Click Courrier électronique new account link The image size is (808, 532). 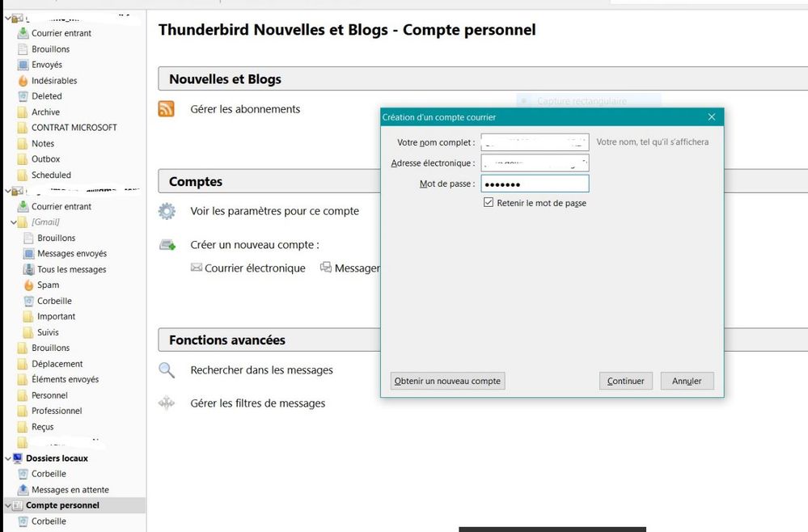tap(255, 268)
